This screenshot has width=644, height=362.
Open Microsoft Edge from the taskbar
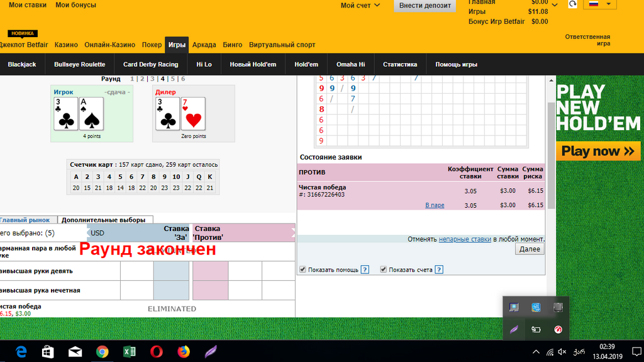pos(21,352)
